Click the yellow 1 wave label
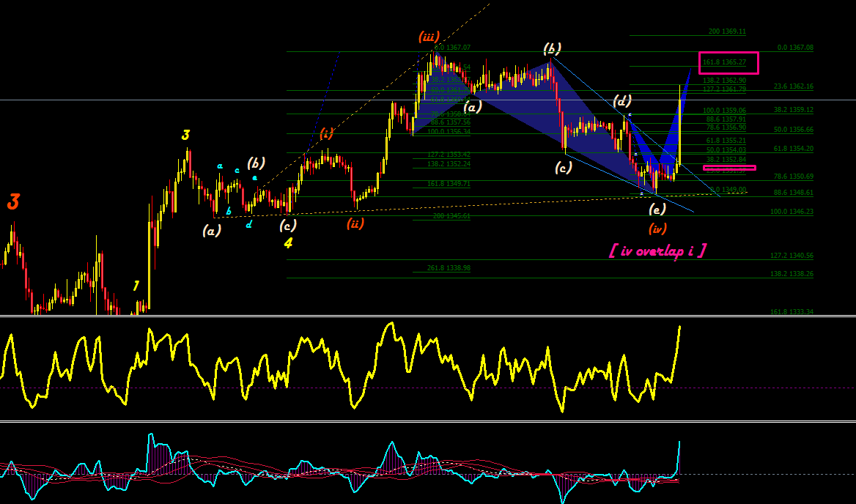The image size is (856, 504). [x=136, y=286]
